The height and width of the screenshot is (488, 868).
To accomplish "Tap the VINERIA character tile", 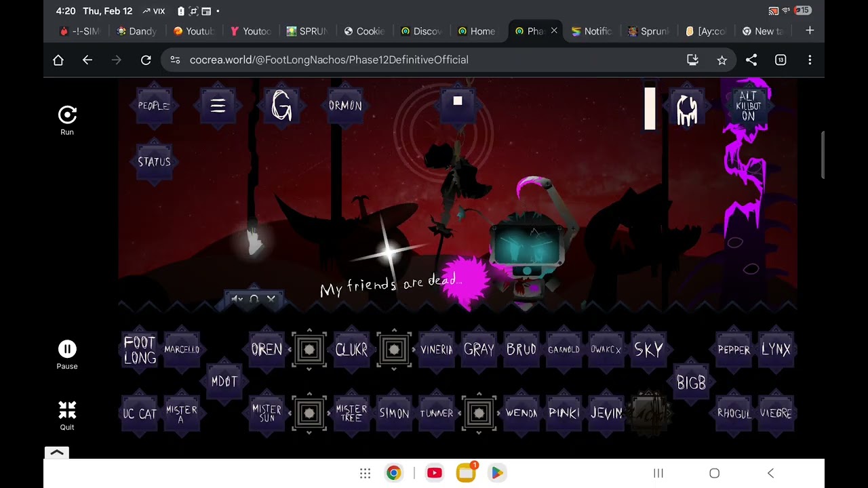I will [x=436, y=350].
